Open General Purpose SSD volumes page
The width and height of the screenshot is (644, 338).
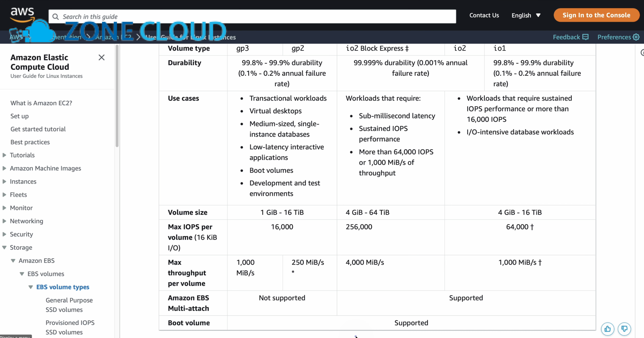click(x=69, y=305)
